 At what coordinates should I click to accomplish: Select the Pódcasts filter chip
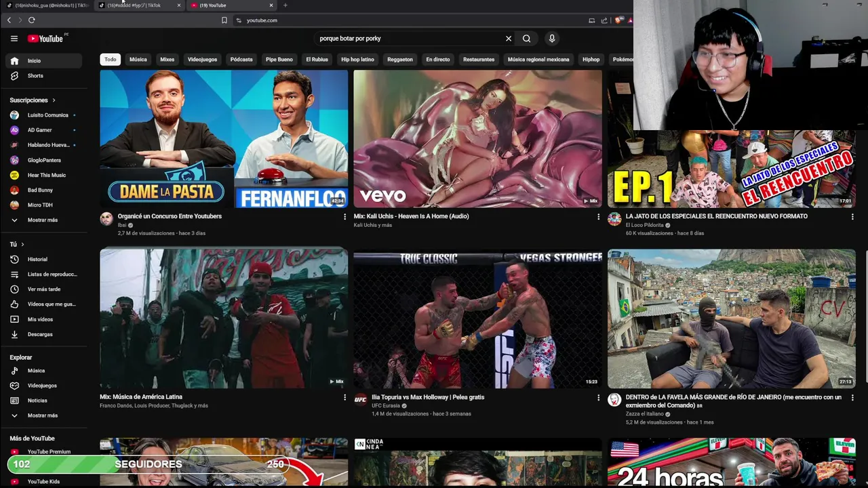[x=241, y=60]
